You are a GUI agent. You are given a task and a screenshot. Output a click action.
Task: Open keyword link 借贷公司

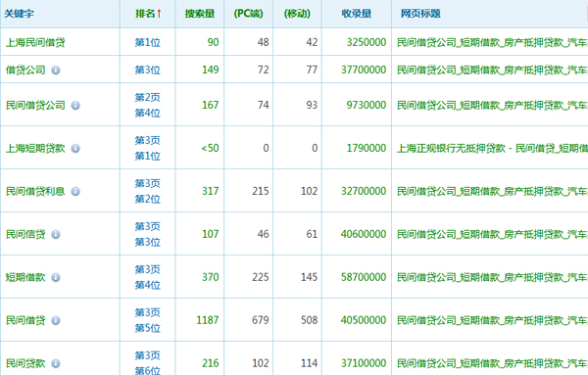click(x=25, y=70)
